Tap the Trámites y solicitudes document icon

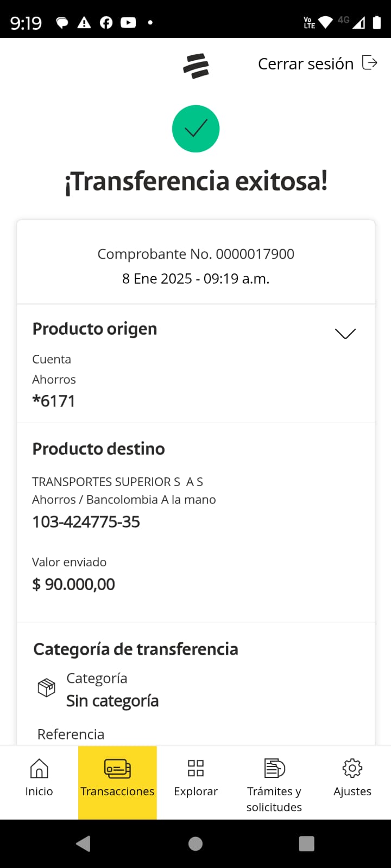tap(274, 768)
